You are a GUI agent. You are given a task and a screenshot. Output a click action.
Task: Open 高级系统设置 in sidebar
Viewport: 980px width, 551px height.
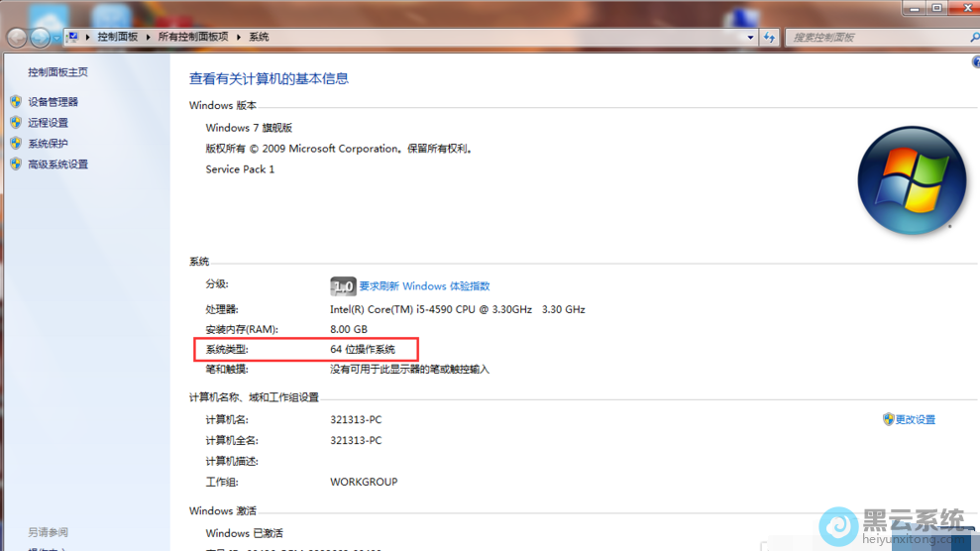click(x=58, y=165)
